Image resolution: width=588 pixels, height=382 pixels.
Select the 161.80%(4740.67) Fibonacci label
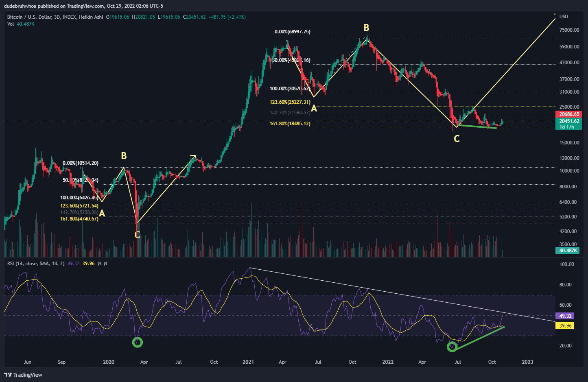(x=79, y=219)
